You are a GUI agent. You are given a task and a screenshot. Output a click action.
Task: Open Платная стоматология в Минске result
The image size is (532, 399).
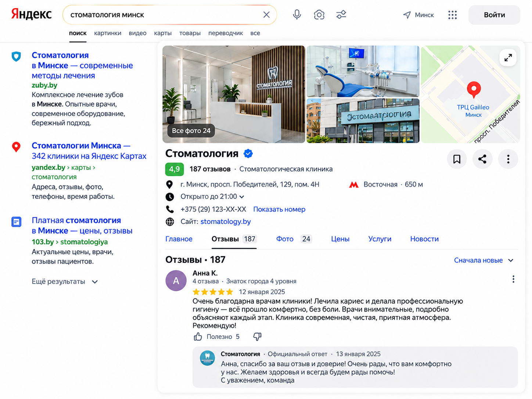click(x=82, y=226)
